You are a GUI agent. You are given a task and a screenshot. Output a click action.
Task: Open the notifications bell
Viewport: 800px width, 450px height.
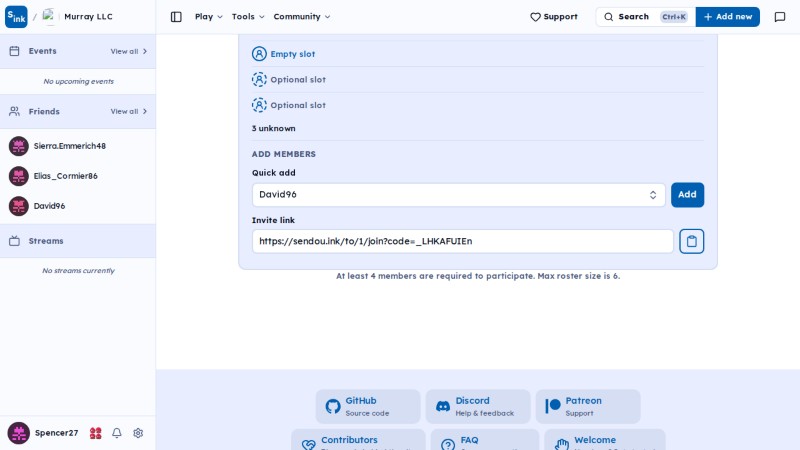(117, 433)
